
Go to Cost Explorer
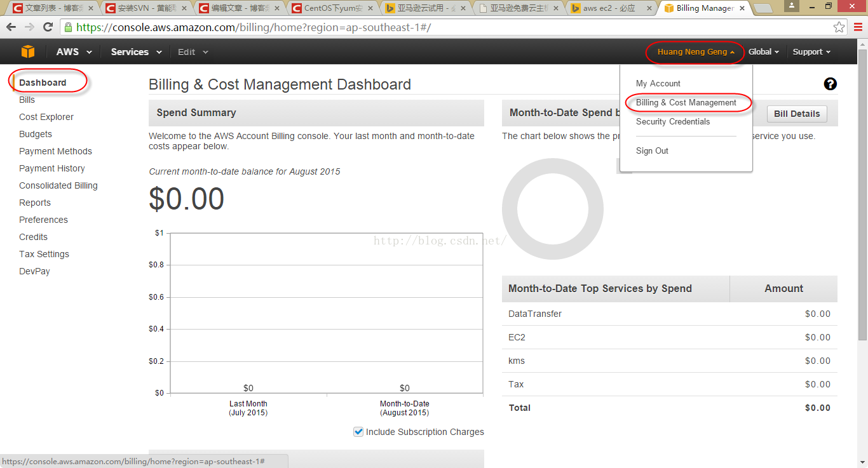tap(46, 117)
